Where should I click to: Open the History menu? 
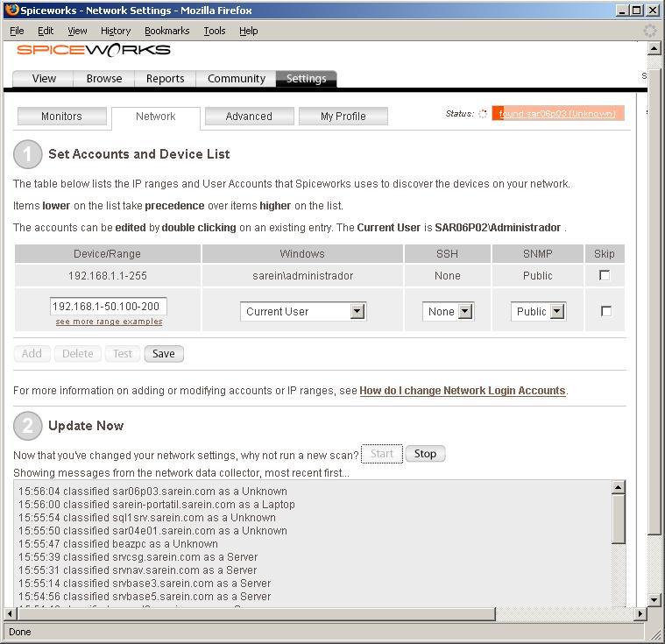tap(116, 31)
